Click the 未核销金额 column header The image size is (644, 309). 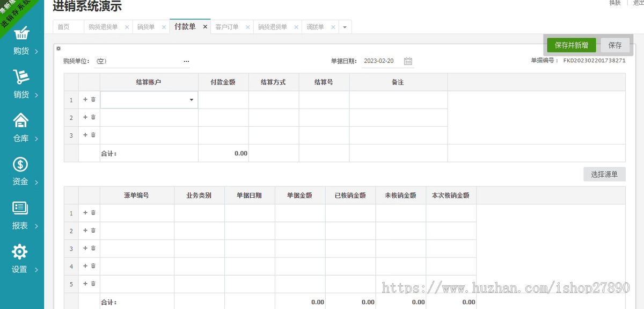(x=401, y=196)
